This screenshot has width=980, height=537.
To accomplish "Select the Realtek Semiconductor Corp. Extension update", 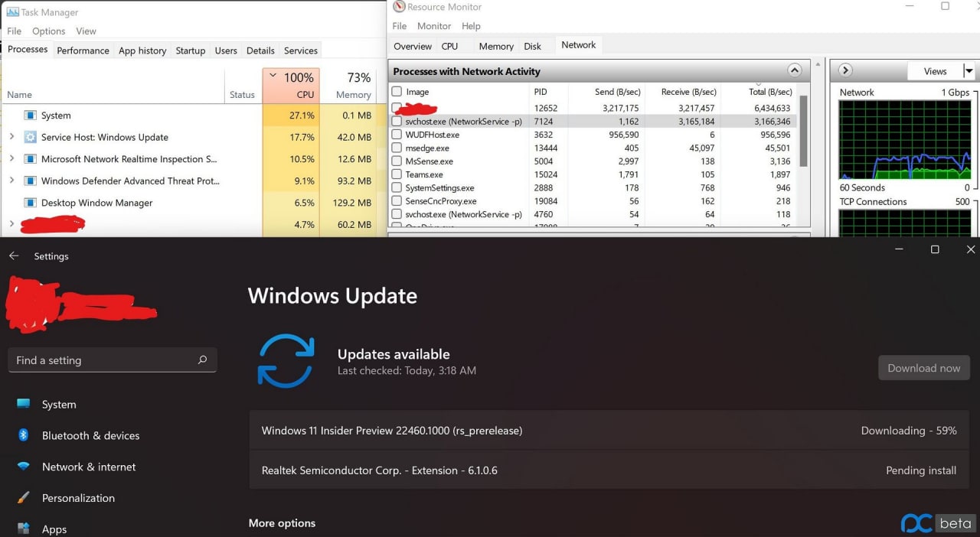I will [609, 470].
